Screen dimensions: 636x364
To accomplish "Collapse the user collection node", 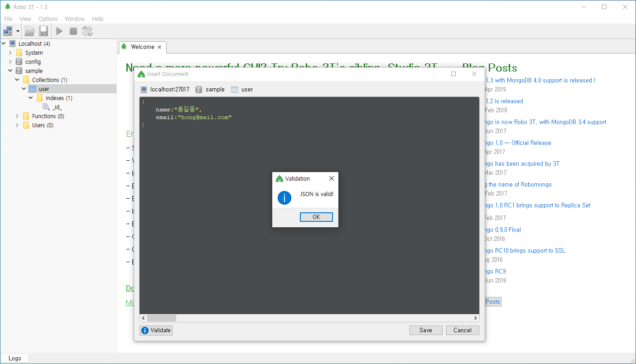I will pos(24,89).
